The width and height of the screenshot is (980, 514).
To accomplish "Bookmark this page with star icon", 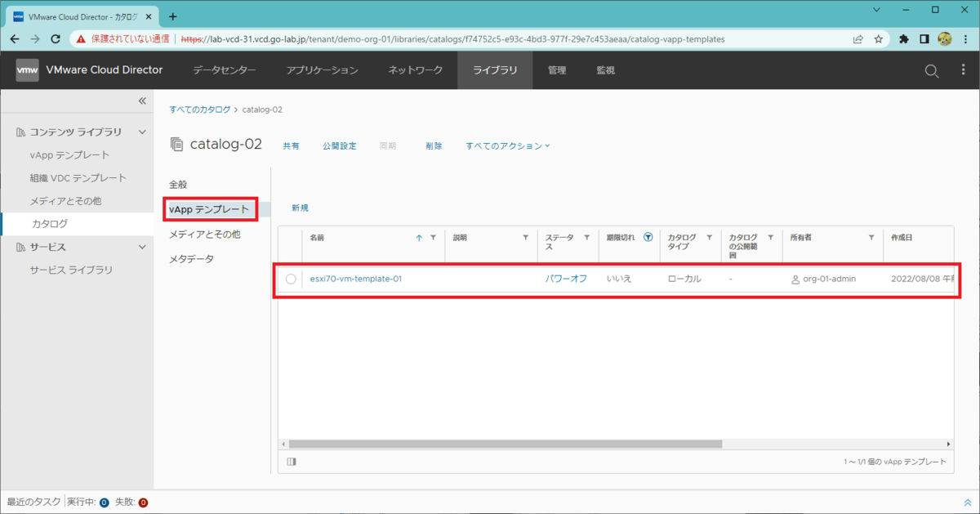I will pyautogui.click(x=878, y=38).
